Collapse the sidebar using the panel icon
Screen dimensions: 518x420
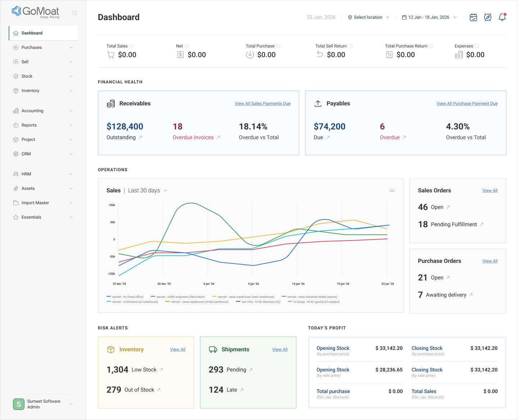[75, 13]
